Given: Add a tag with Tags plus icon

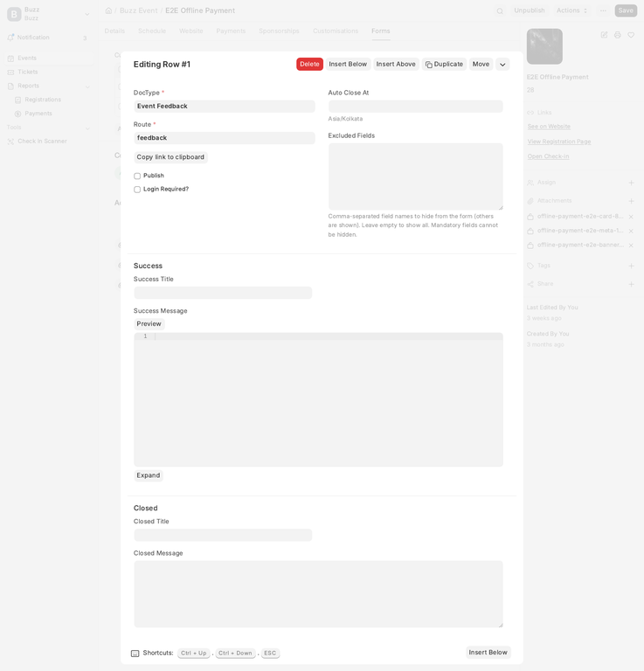Looking at the screenshot, I should click(631, 266).
